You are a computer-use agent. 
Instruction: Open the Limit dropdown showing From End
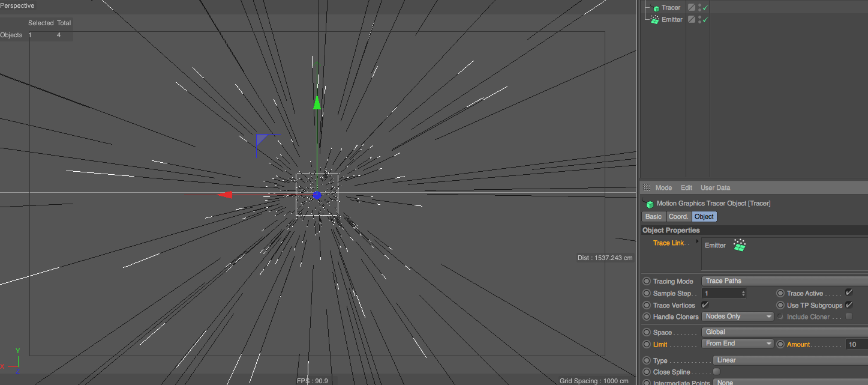737,344
